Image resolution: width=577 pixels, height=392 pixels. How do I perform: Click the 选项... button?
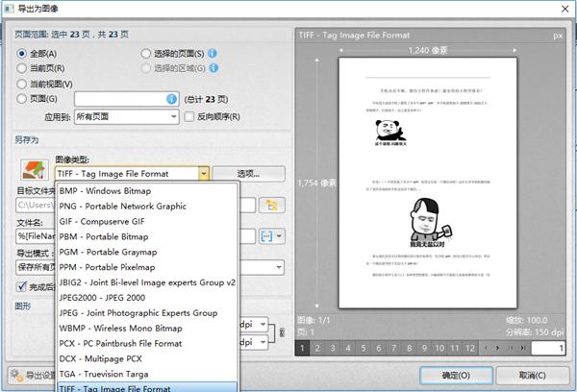248,174
